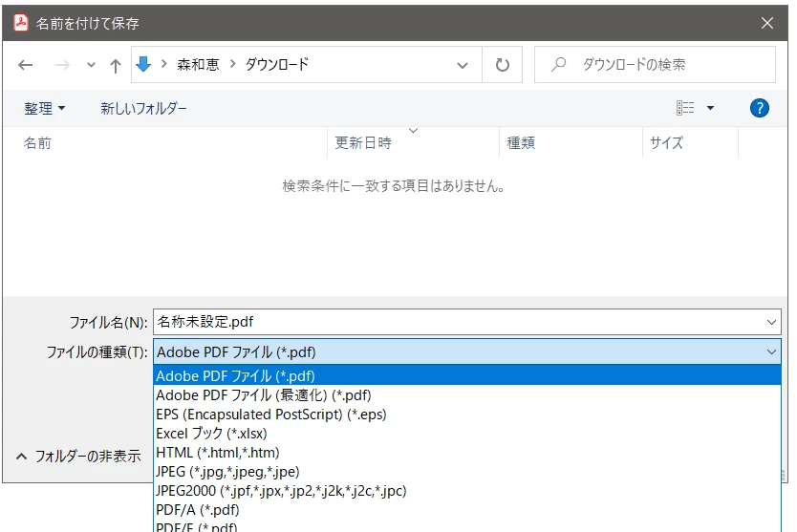Select 森和恵 in the address path
797x532 pixels.
point(198,65)
